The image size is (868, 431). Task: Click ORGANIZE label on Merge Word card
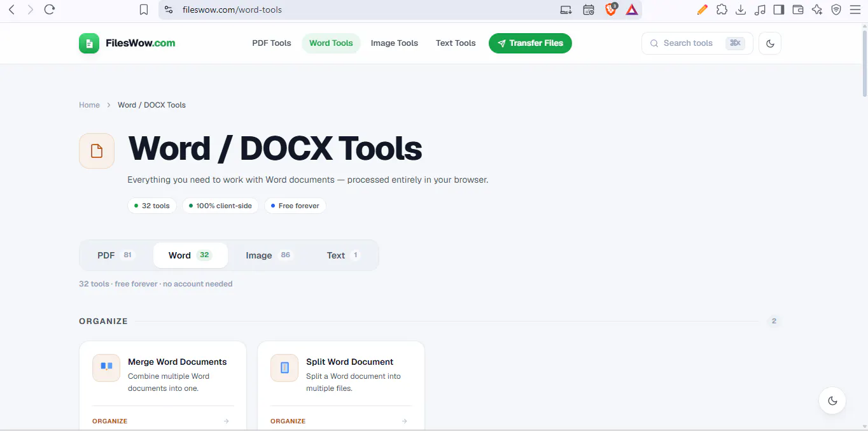point(110,421)
